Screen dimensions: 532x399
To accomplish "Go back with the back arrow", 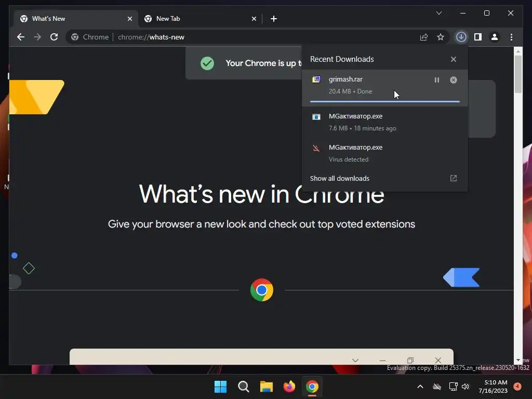I will [x=21, y=37].
